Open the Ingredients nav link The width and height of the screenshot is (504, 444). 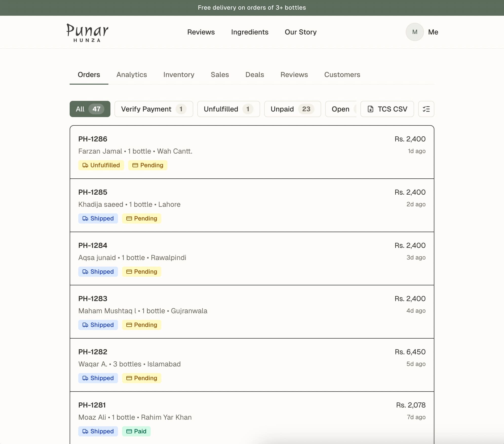(249, 32)
